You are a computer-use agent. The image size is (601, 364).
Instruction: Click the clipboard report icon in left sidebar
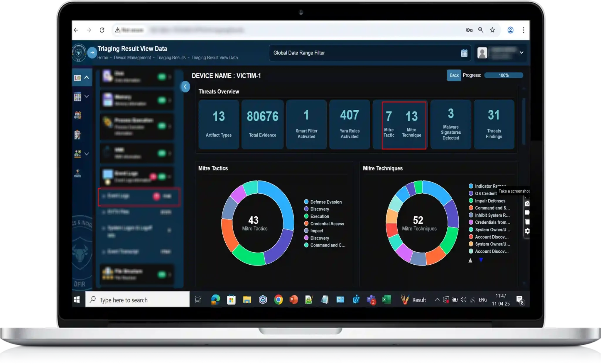77,135
